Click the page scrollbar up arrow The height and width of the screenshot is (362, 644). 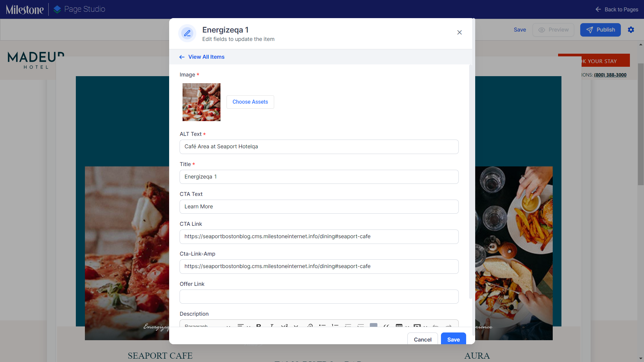(x=641, y=45)
